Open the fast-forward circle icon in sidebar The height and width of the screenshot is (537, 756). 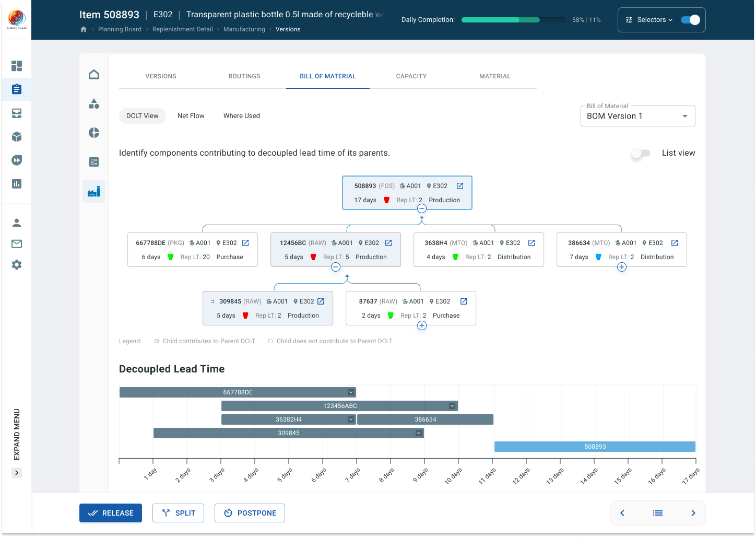click(17, 160)
